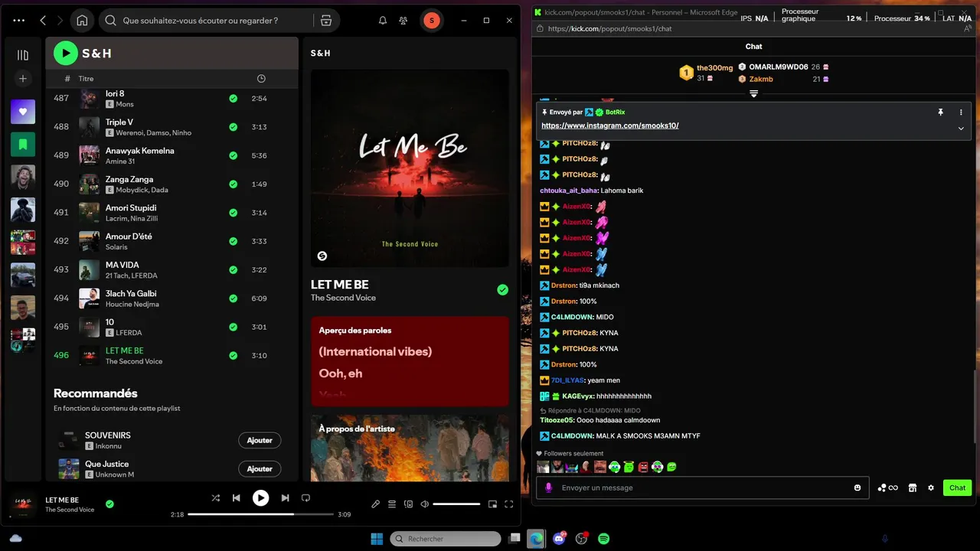This screenshot has height=551, width=980.
Task: Open the mini player icon
Action: tap(492, 504)
